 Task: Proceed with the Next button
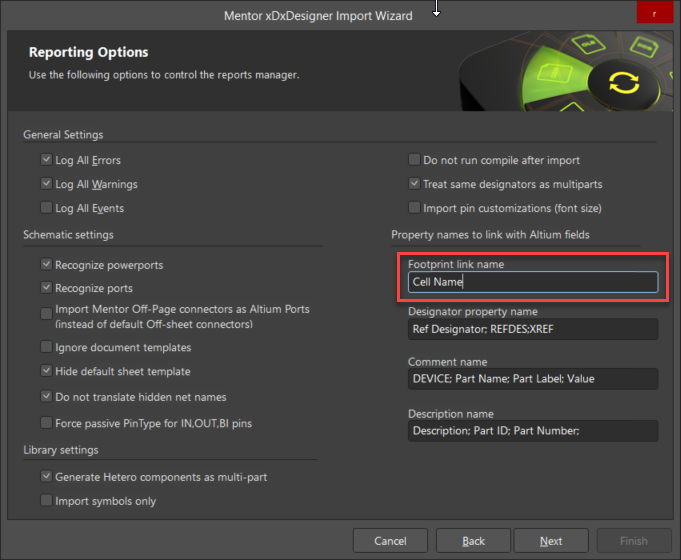(x=551, y=541)
